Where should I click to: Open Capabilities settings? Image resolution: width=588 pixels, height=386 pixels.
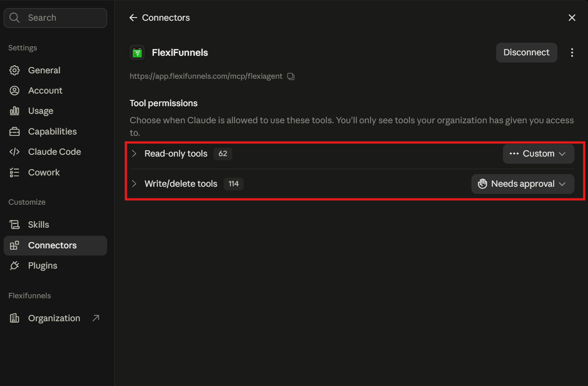coord(55,131)
